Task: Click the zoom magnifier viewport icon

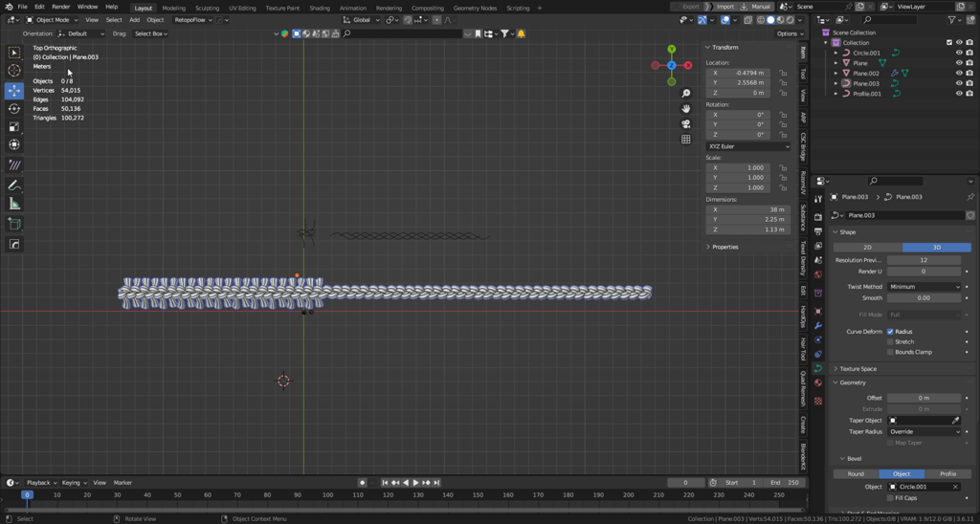Action: [x=686, y=94]
